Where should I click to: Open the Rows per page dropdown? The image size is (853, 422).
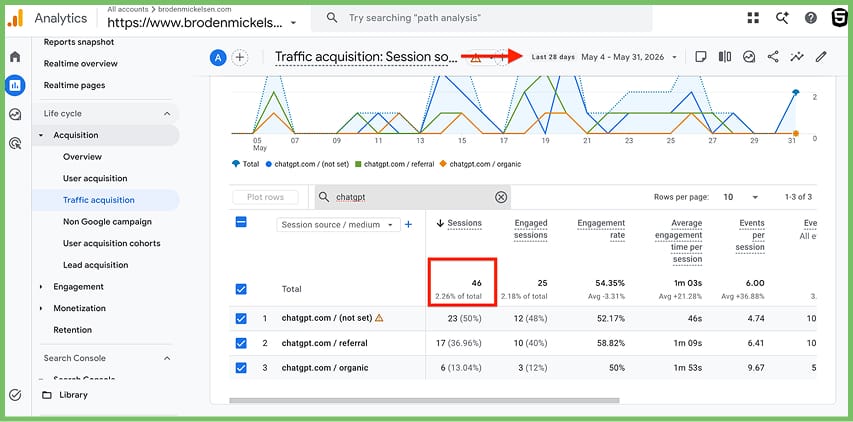[x=740, y=197]
